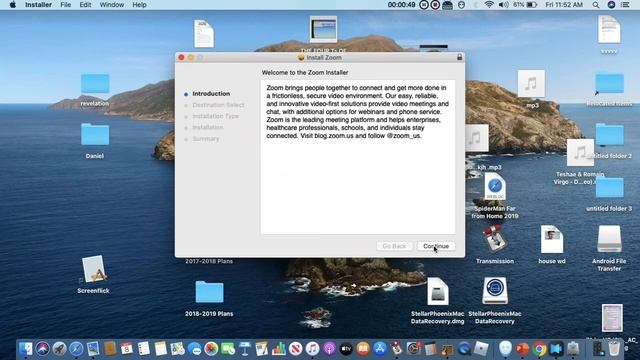Image resolution: width=640 pixels, height=360 pixels.
Task: Open the Apple menu
Action: [x=13, y=5]
